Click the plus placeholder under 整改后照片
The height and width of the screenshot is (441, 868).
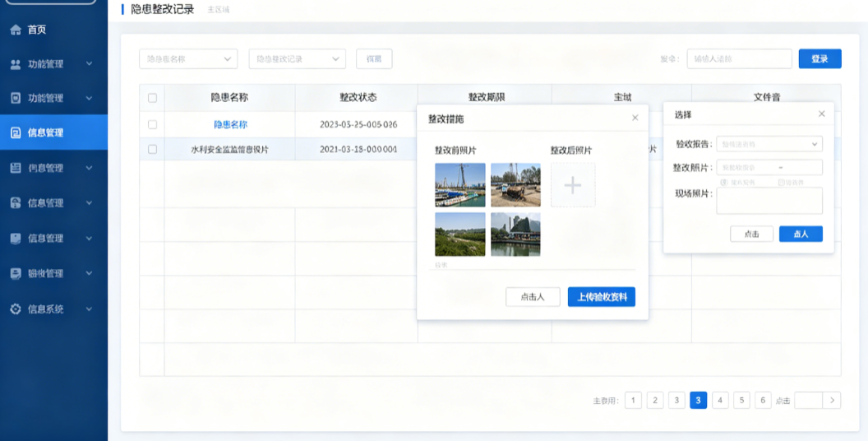tap(573, 185)
